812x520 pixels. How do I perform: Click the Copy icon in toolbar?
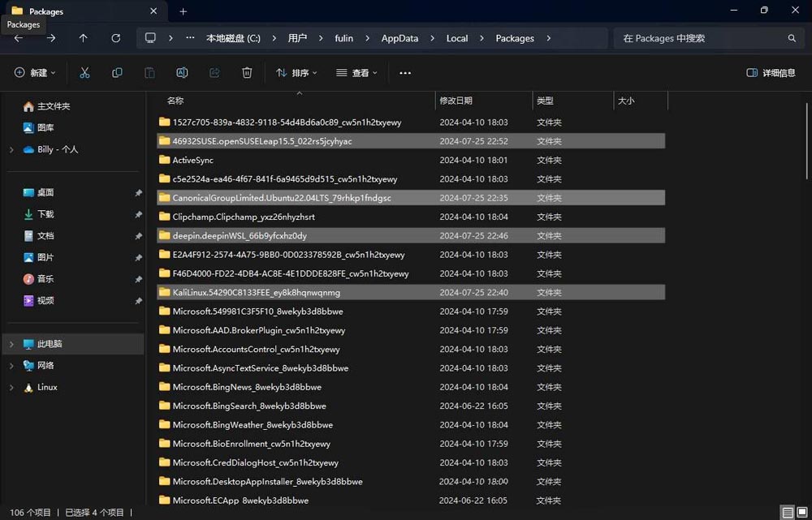[x=117, y=73]
